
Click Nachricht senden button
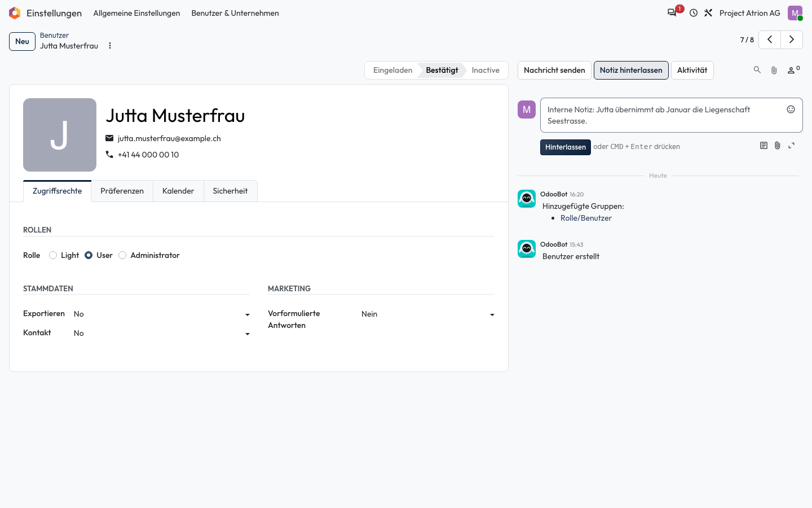554,70
